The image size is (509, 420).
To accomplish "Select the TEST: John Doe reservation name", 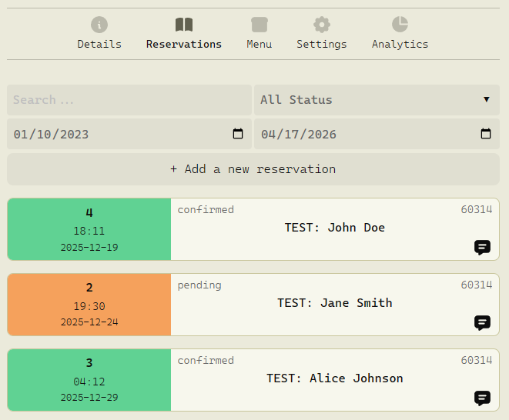I will pos(334,228).
